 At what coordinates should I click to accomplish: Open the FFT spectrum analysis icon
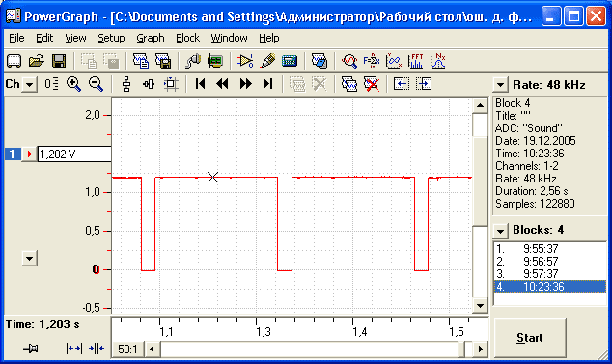click(x=416, y=61)
